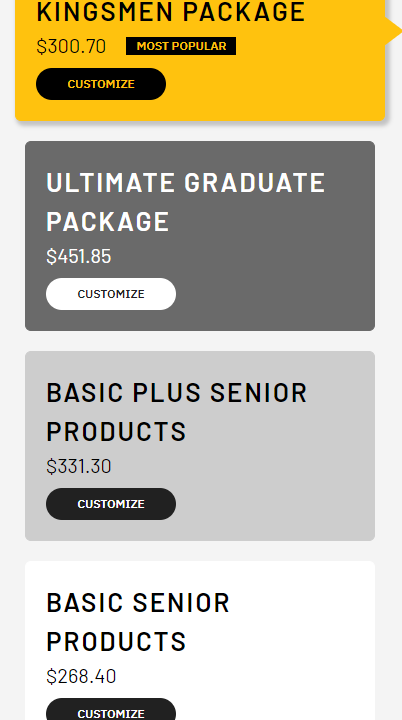Open the Basic Plus Senior Products heading
This screenshot has height=720, width=402.
pos(176,411)
